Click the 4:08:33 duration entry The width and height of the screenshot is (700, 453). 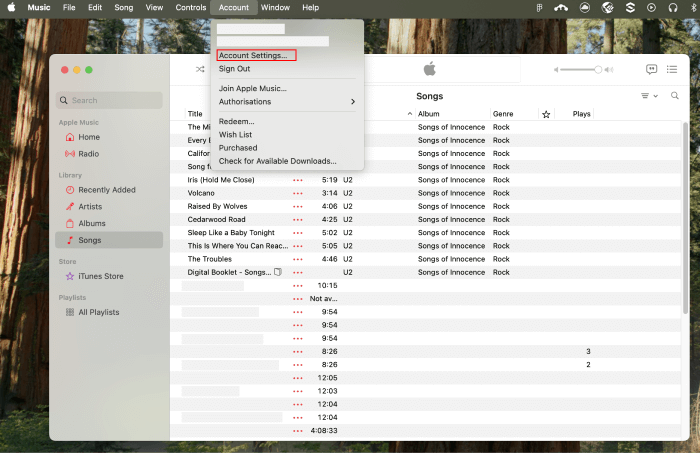pyautogui.click(x=324, y=431)
